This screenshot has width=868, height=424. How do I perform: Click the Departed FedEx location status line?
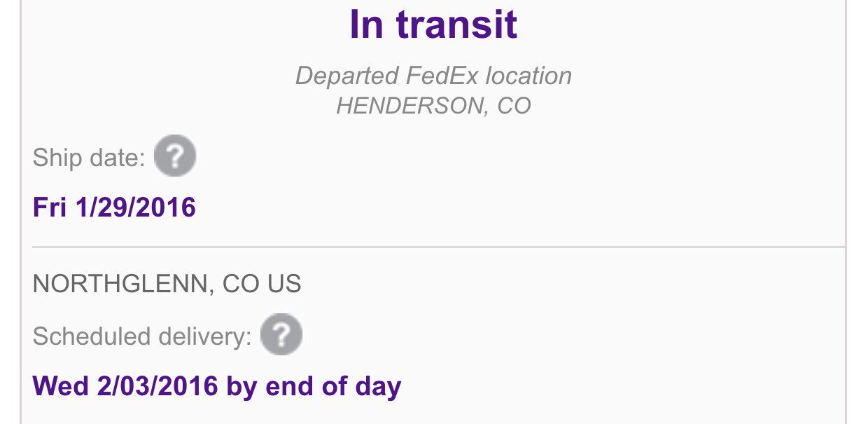click(433, 76)
